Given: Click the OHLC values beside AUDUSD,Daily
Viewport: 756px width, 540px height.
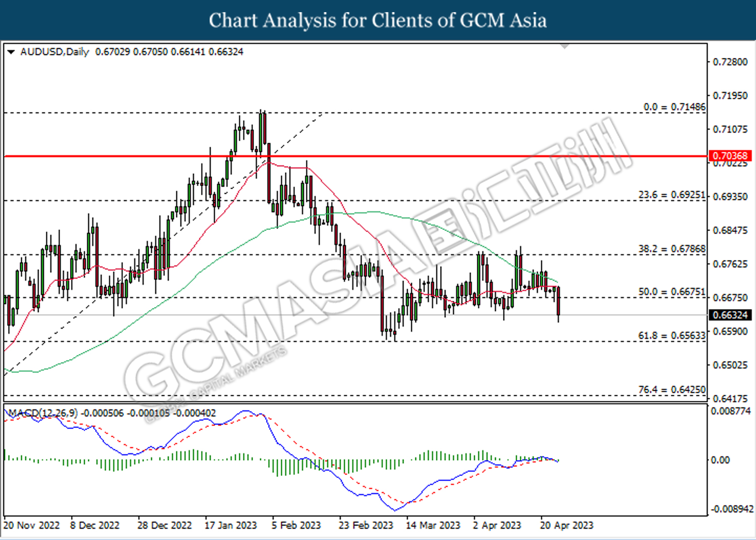Looking at the screenshot, I should [169, 52].
